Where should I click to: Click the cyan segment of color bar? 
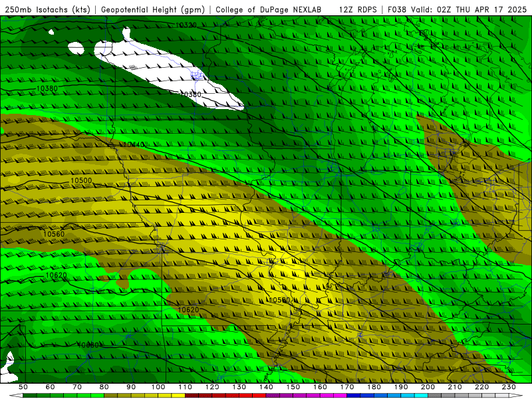pyautogui.click(x=421, y=396)
